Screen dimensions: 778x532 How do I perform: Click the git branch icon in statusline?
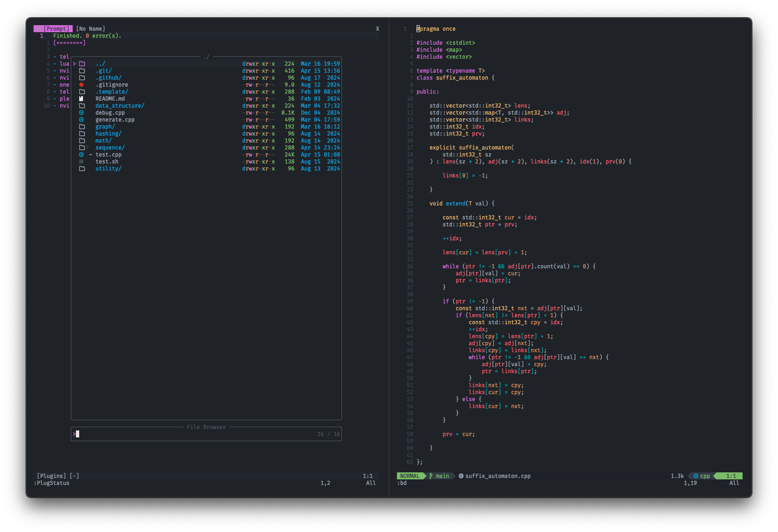point(431,476)
